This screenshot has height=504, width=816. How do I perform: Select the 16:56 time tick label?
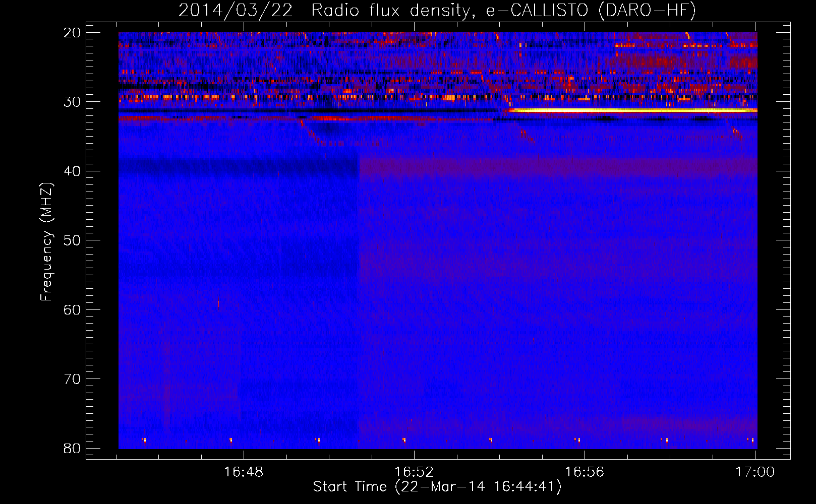pyautogui.click(x=585, y=472)
